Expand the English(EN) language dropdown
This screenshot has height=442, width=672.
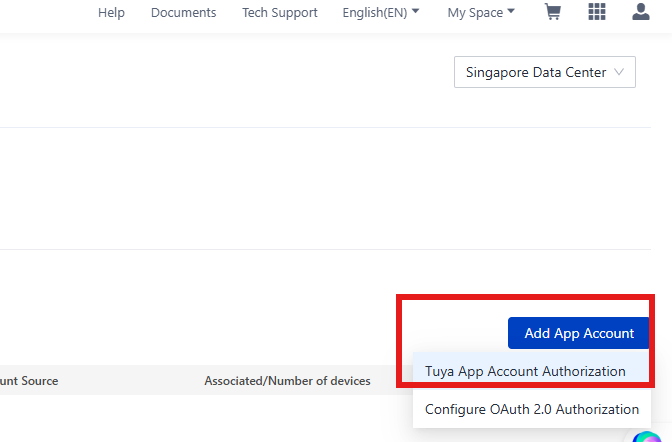tap(381, 12)
